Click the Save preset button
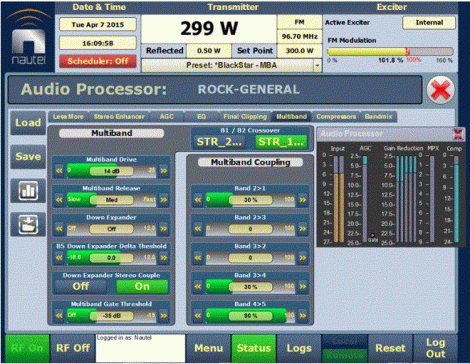 [28, 157]
